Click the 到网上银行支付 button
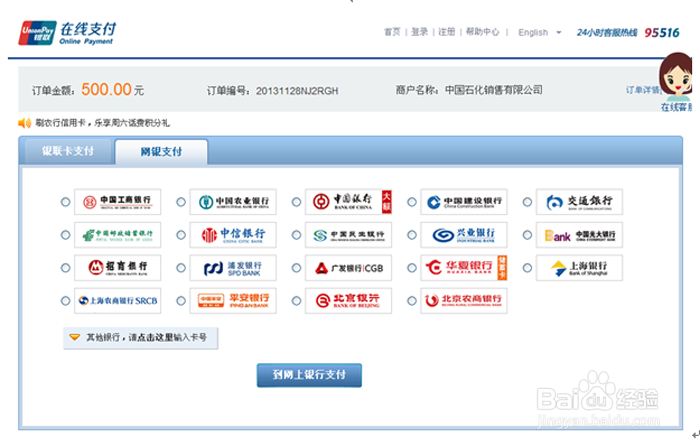Screen dimensions: 700x446 coord(309,375)
